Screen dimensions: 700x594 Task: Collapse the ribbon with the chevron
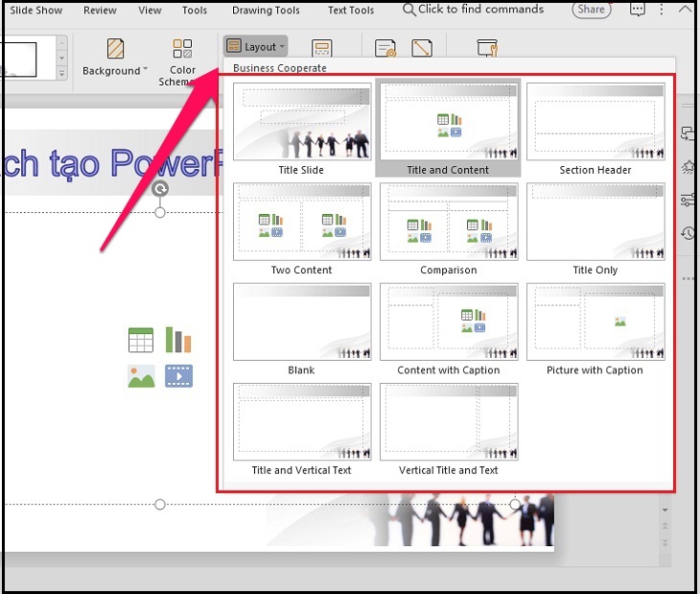coord(685,9)
